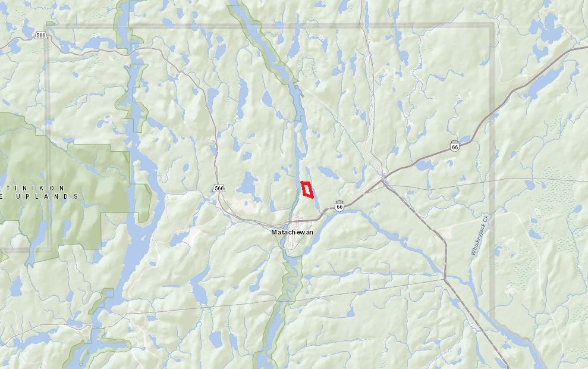Click the TINIKON label text
This screenshot has height=369, width=588.
coord(33,187)
